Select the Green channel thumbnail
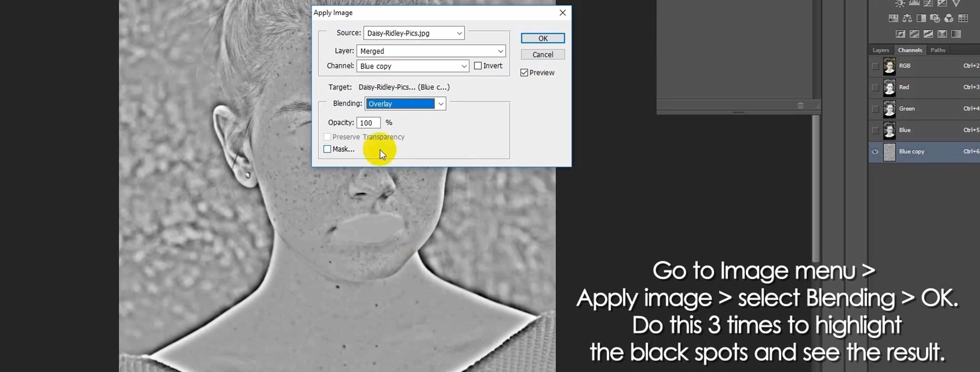The height and width of the screenshot is (372, 980). pos(889,109)
